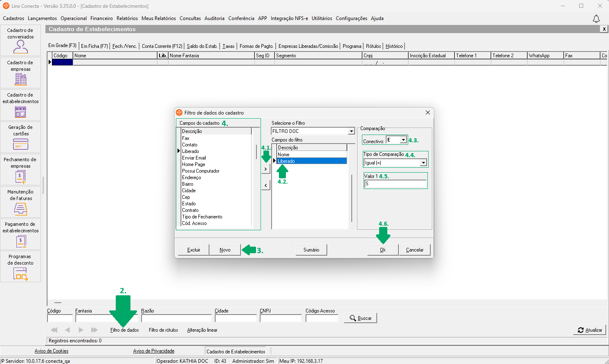This screenshot has height=364, width=609.
Task: Click the CNPJ search field
Action: 281,318
